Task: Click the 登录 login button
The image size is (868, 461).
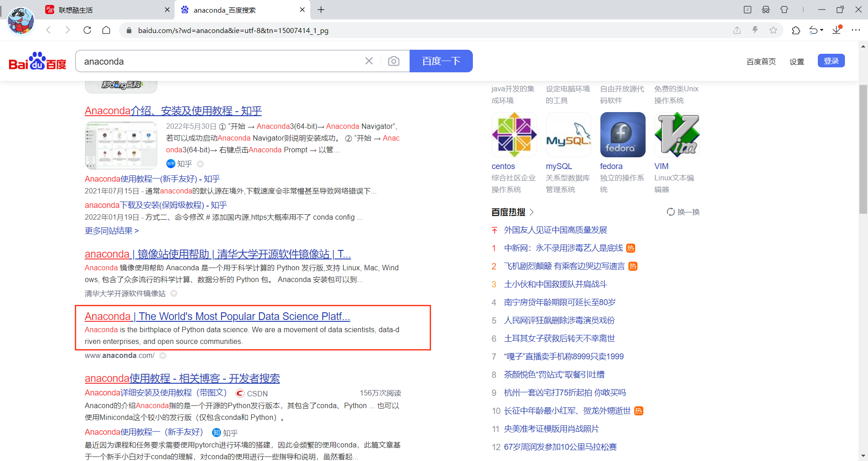Action: (831, 61)
